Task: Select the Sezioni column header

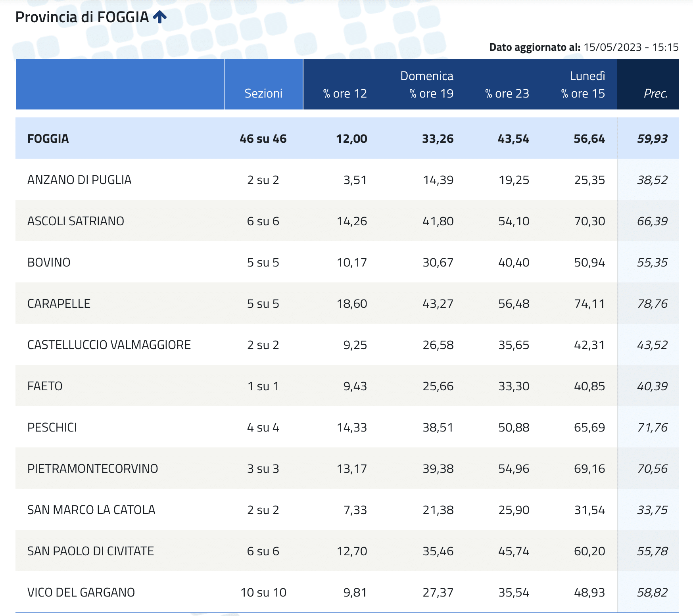Action: 263,93
